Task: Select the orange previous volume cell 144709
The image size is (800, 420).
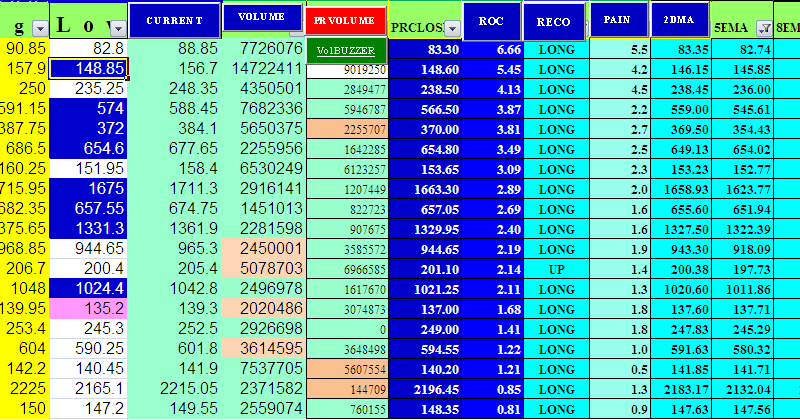Action: (347, 390)
